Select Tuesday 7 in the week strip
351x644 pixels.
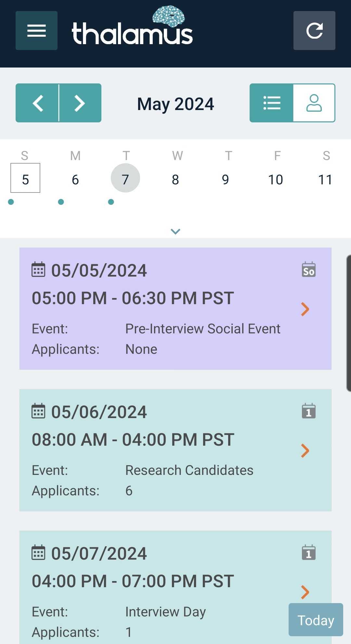tap(125, 178)
